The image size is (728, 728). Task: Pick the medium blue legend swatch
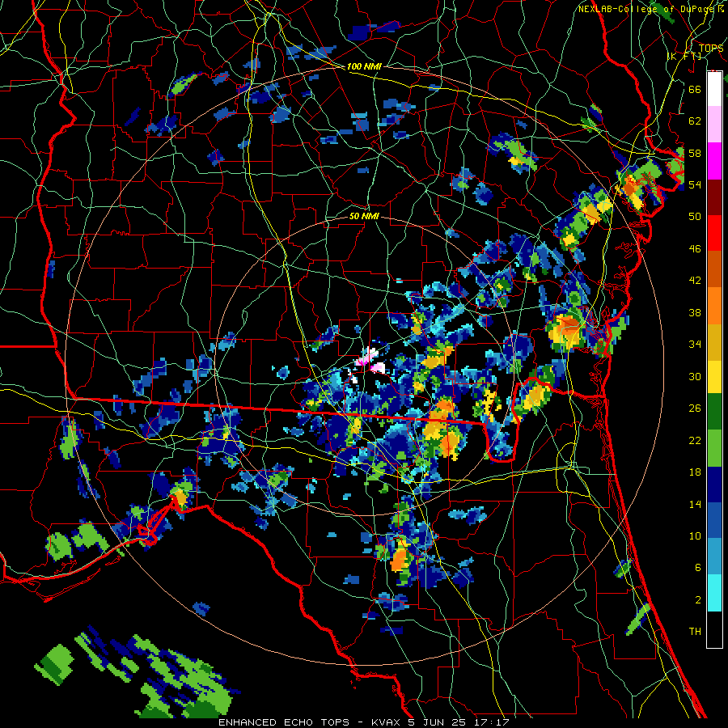(714, 520)
